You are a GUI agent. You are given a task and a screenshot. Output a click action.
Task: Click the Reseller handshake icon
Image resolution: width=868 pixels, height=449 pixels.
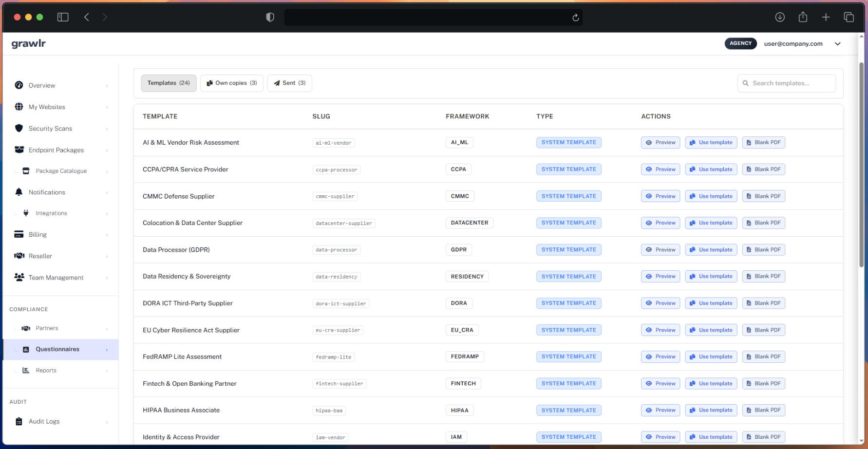[19, 256]
